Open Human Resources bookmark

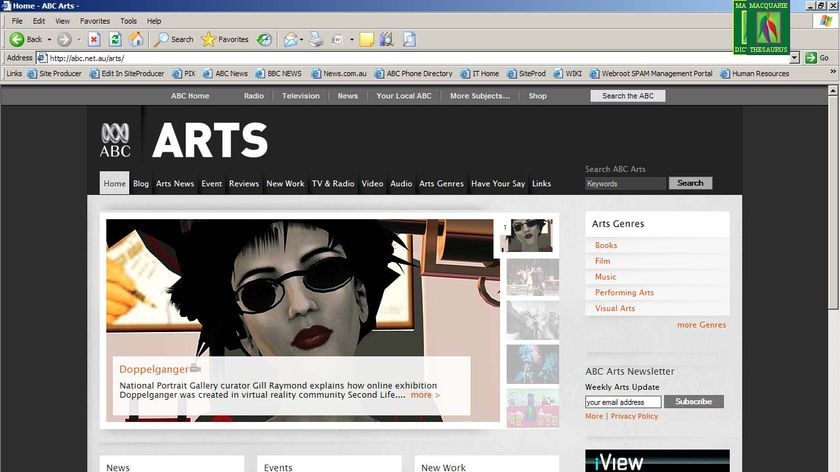click(755, 73)
